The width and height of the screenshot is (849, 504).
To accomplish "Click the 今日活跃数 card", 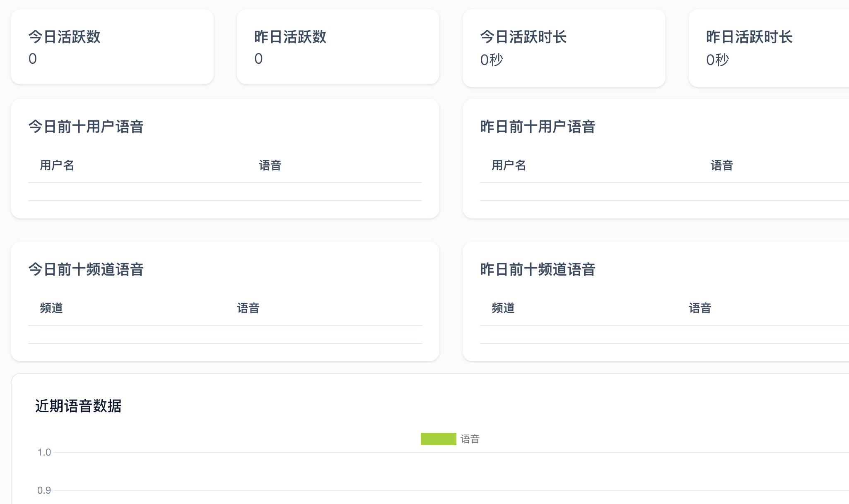I will click(112, 47).
